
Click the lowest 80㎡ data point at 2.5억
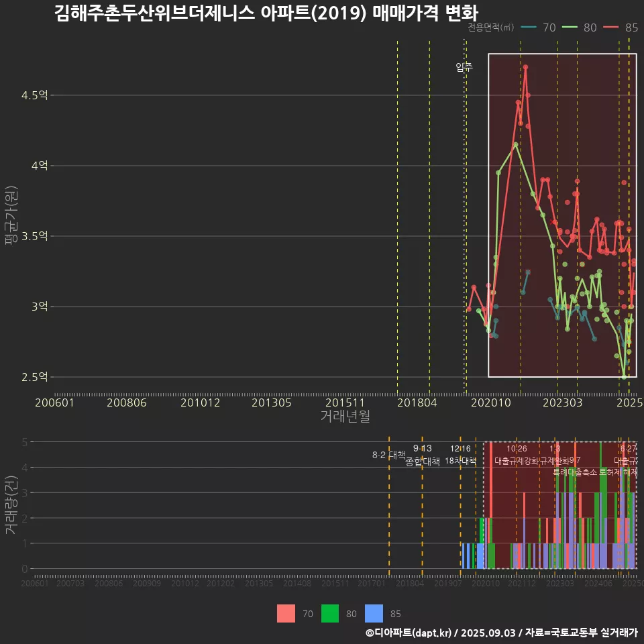tap(624, 377)
